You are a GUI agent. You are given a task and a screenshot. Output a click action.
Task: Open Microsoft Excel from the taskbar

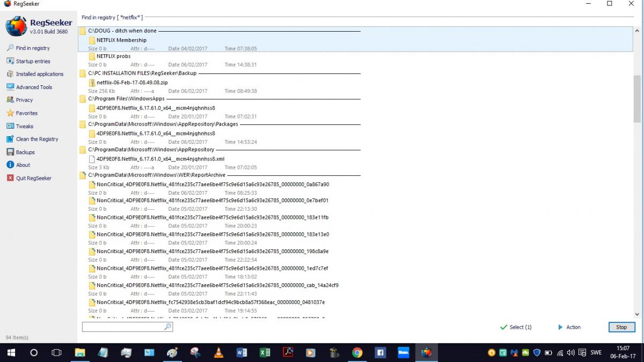click(265, 352)
